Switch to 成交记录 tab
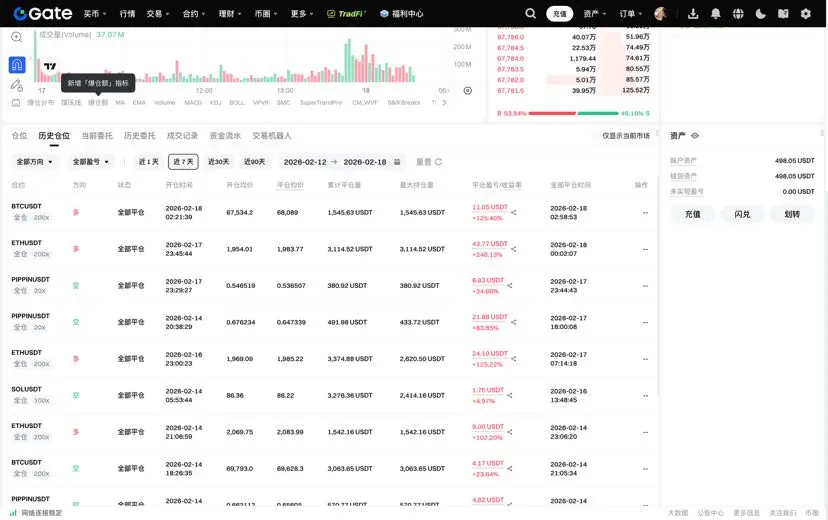828x520 pixels. click(x=183, y=136)
